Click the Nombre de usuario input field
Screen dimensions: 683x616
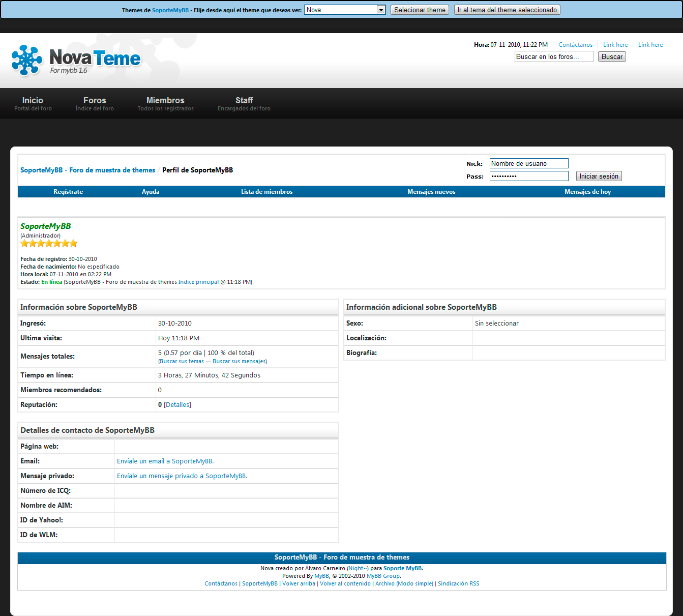[x=528, y=163]
